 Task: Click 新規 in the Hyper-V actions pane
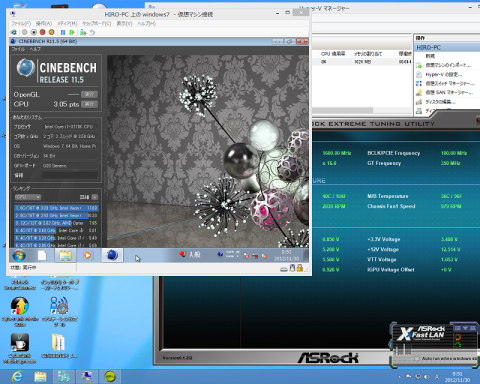(430, 56)
